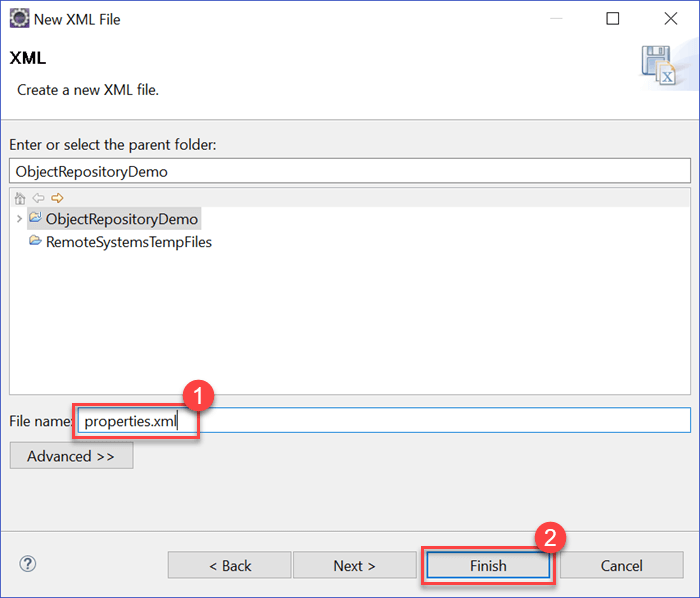Click the Go Into forward arrow icon

pos(56,198)
